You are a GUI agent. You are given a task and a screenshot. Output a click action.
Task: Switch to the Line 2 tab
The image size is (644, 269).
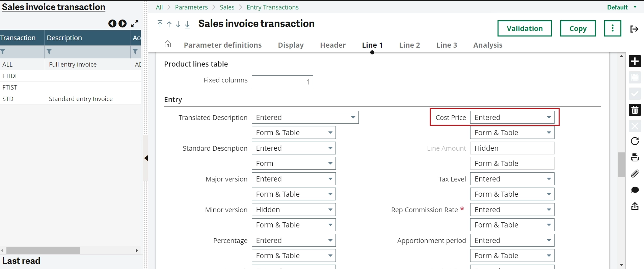pyautogui.click(x=409, y=45)
